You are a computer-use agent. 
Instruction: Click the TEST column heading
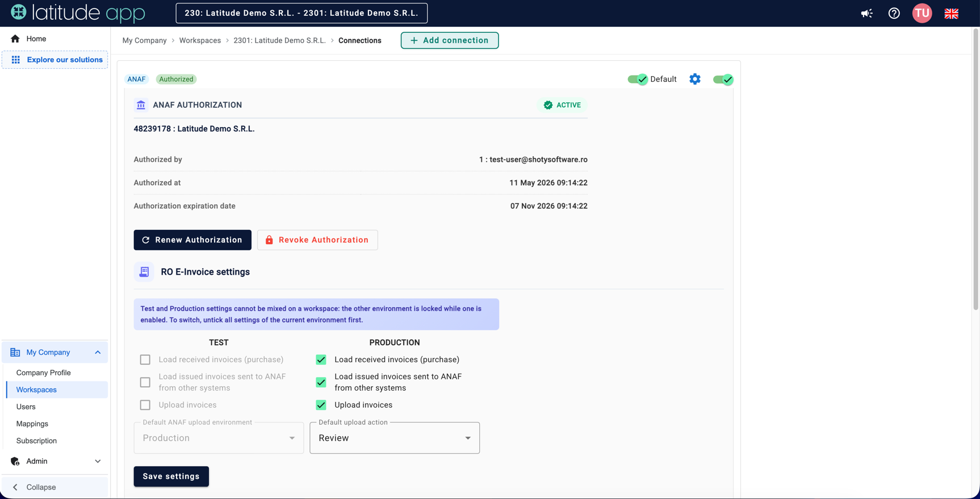pyautogui.click(x=219, y=342)
